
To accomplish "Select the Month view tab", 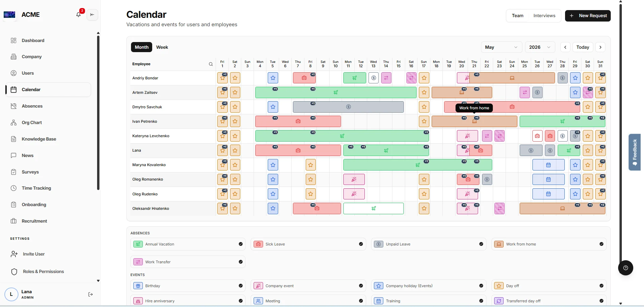I will click(x=141, y=47).
